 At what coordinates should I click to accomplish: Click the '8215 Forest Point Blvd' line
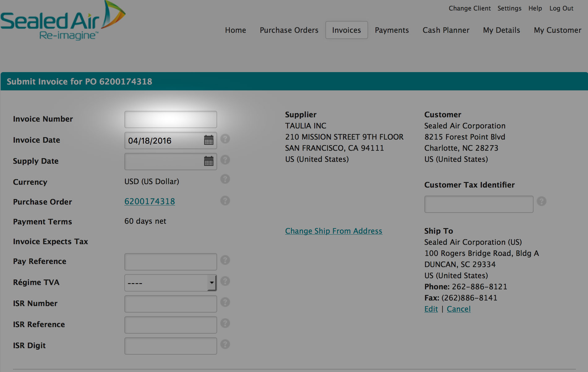point(465,137)
